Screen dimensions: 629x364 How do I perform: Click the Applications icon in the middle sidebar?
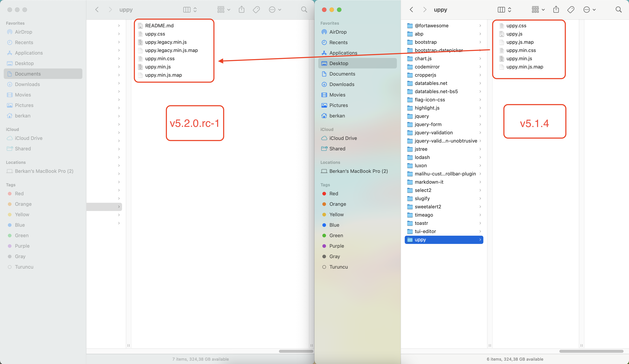(x=343, y=53)
